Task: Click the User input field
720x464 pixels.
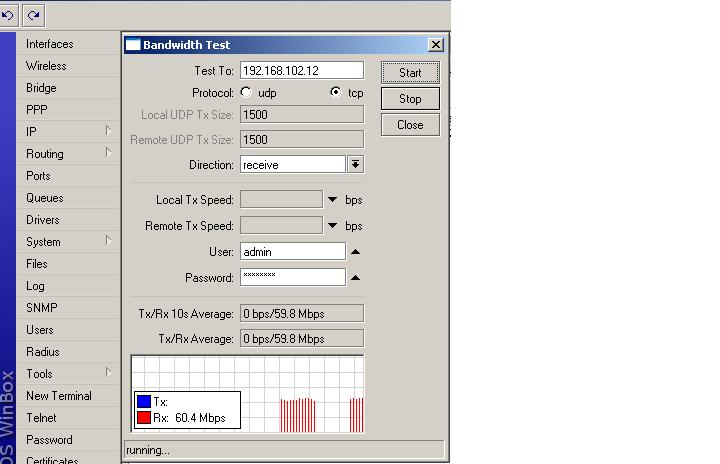Action: coord(292,252)
